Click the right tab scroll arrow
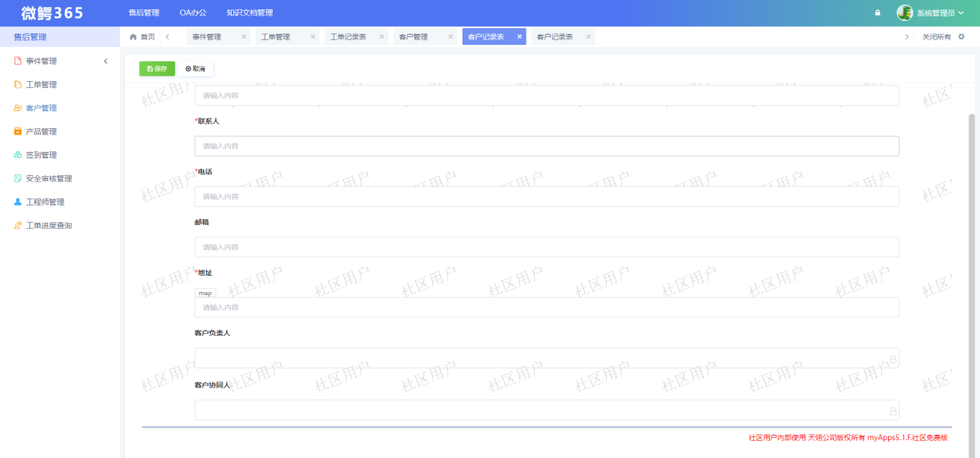 (906, 36)
